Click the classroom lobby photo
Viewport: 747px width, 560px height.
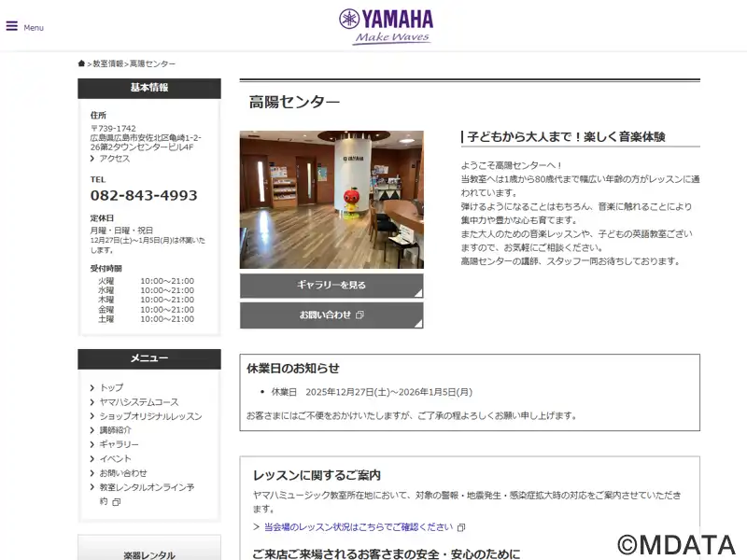(x=331, y=199)
